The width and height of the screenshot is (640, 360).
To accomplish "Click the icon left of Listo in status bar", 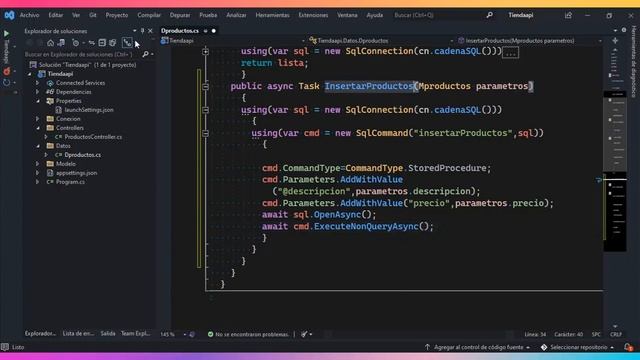I will point(5,347).
